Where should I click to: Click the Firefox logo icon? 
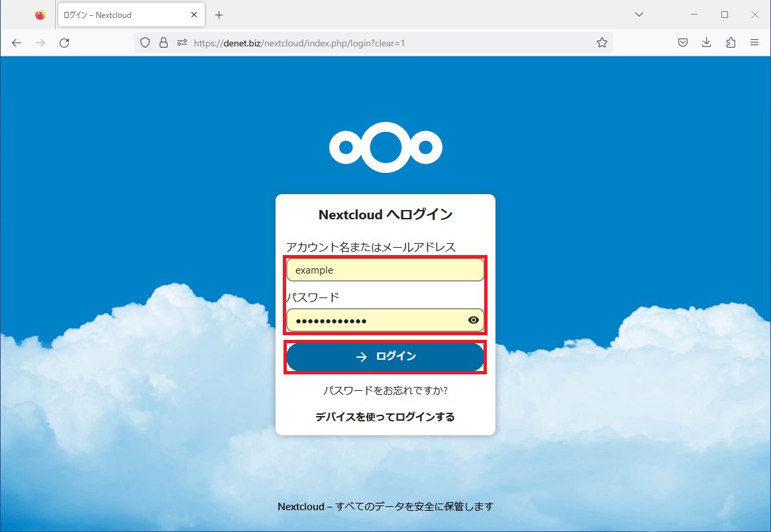(40, 15)
